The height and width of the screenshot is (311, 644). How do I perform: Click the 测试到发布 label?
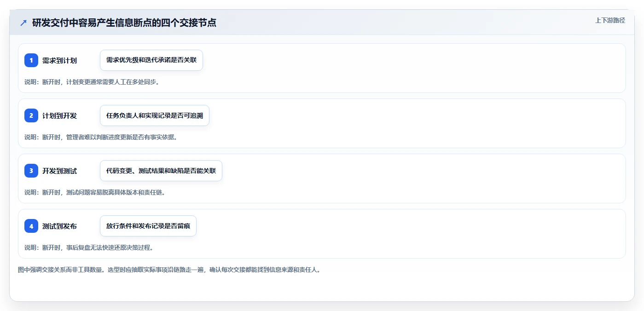59,226
